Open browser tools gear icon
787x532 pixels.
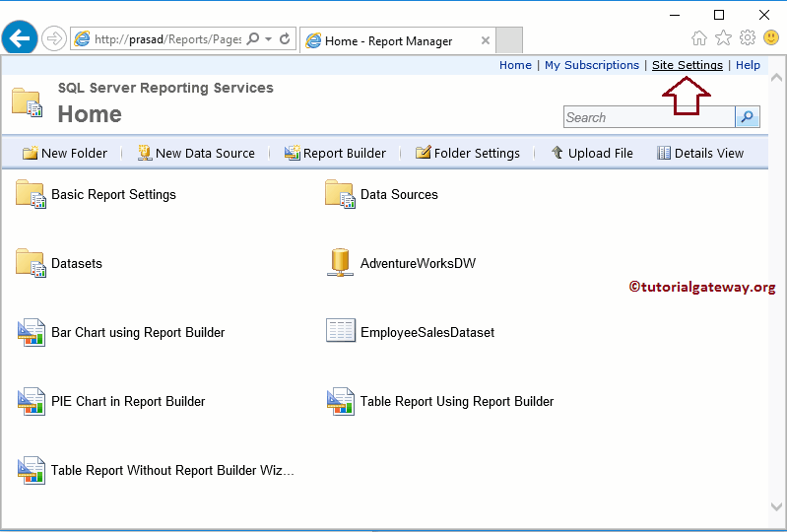click(x=748, y=38)
